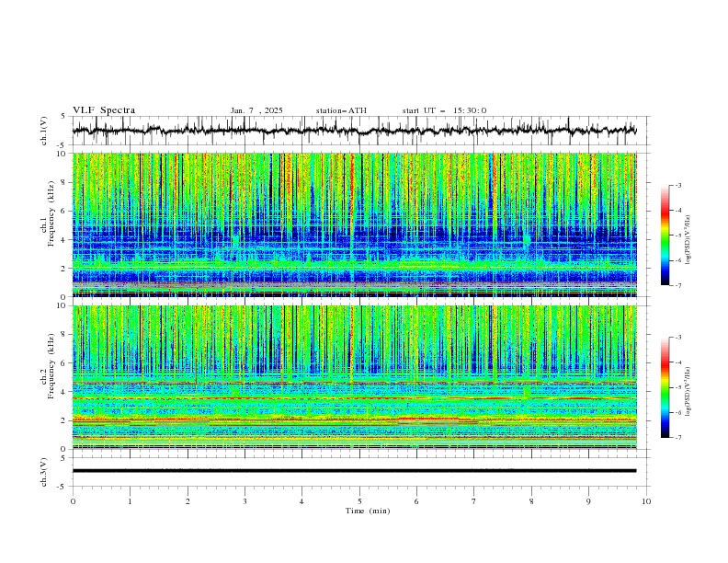728x563 pixels.
Task: Click the ch.1 voltage waveform trace
Action: pyautogui.click(x=354, y=131)
